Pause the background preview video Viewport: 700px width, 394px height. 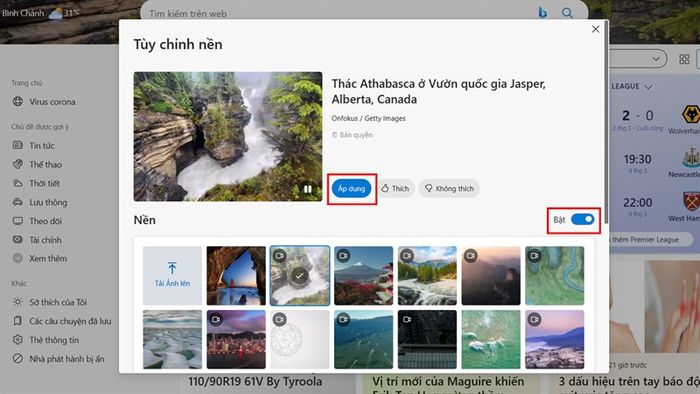click(x=308, y=189)
